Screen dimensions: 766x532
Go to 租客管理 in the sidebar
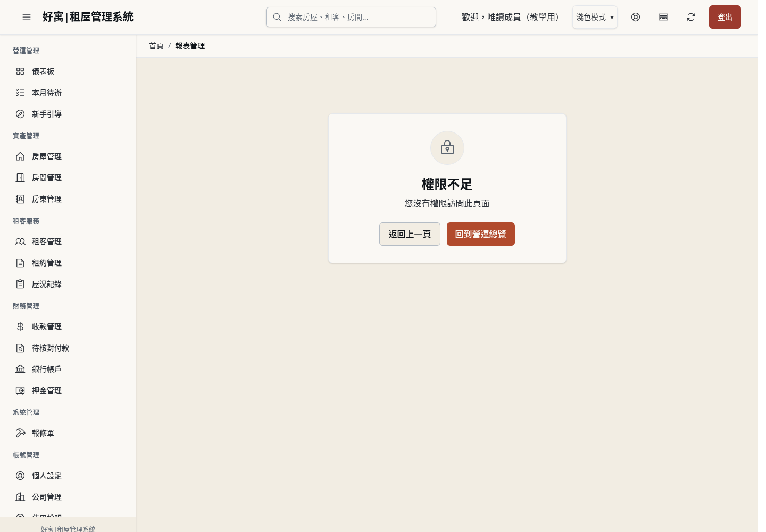click(68, 242)
